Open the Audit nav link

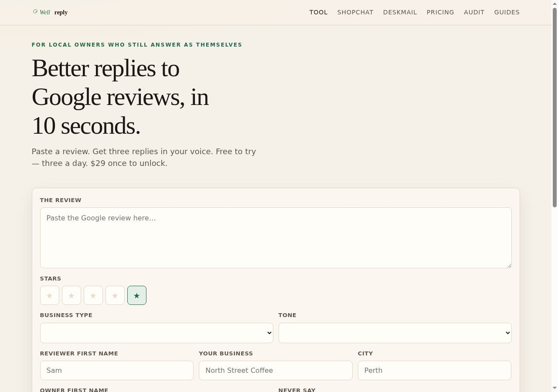(474, 12)
